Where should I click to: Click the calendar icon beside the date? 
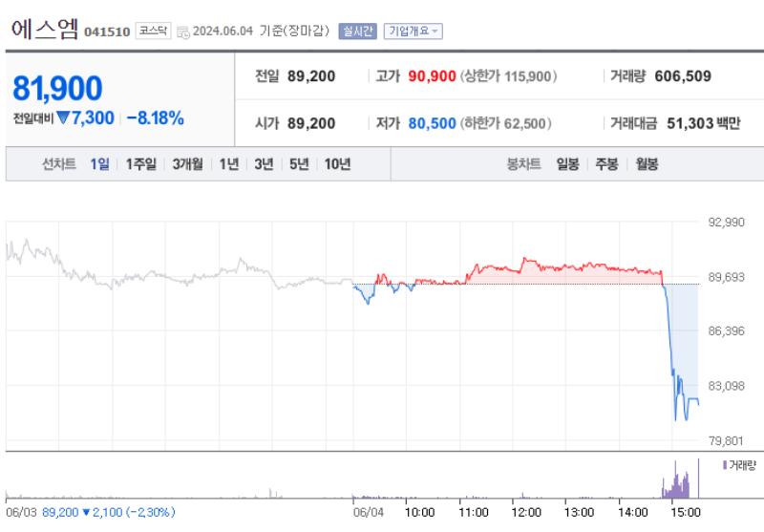183,32
